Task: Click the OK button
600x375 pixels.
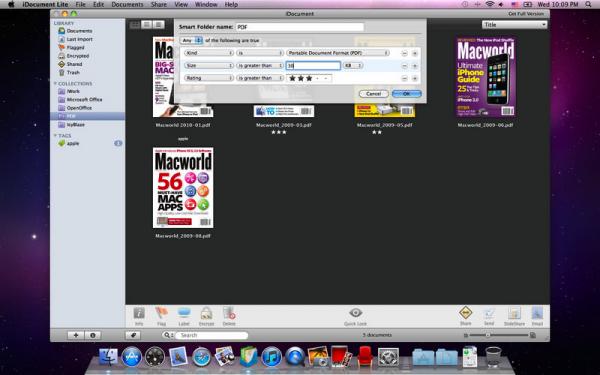Action: click(407, 94)
